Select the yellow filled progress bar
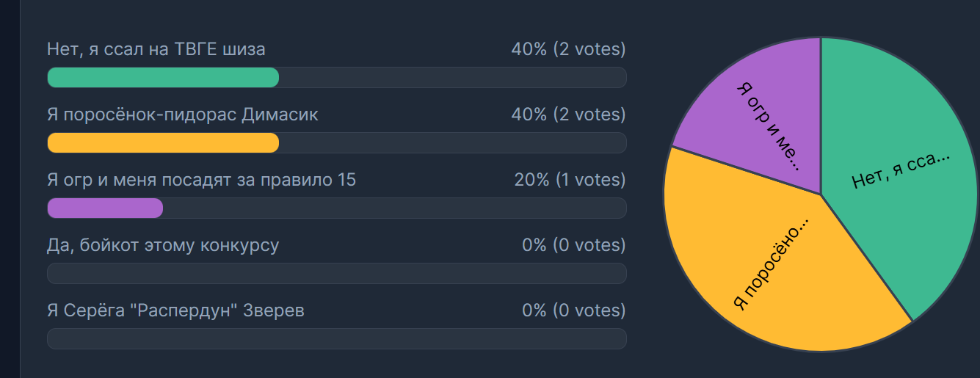Image resolution: width=980 pixels, height=378 pixels. point(163,143)
